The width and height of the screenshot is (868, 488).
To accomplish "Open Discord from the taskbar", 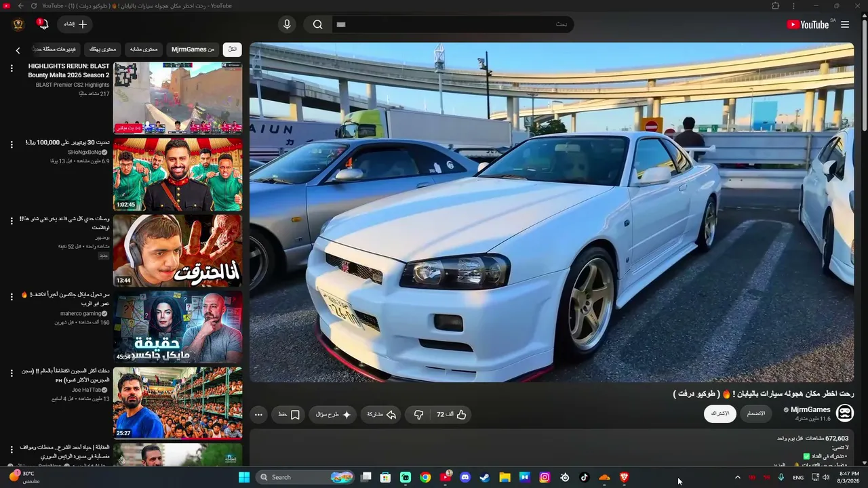I will click(465, 477).
